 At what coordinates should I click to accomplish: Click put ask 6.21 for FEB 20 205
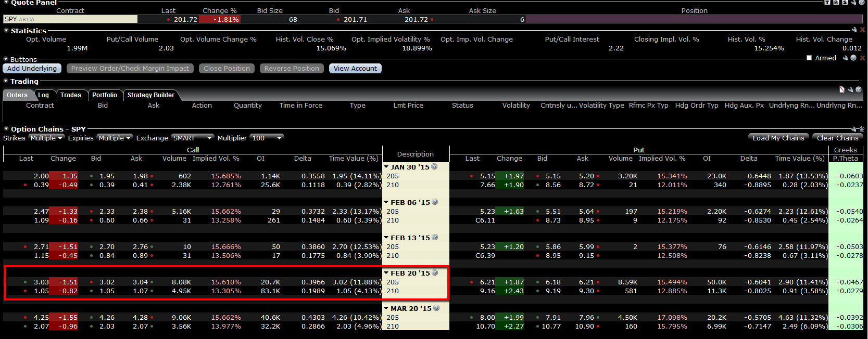tap(586, 282)
